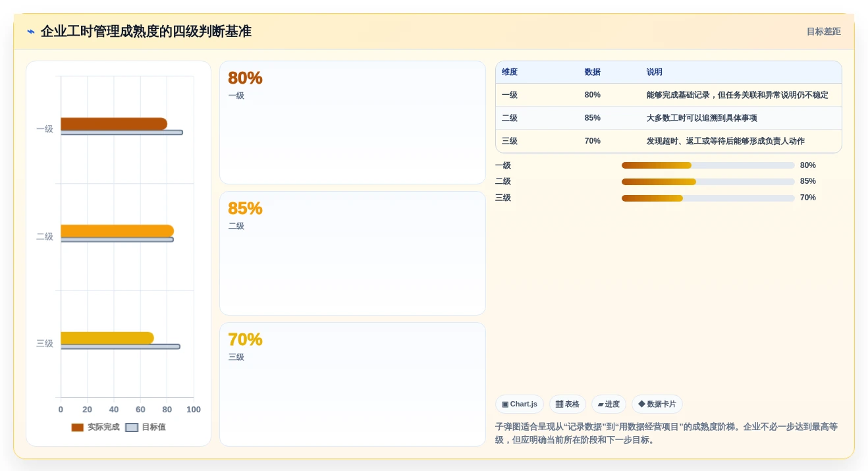The image size is (868, 471).
Task: Click the 70% 三级 data card
Action: click(x=352, y=384)
